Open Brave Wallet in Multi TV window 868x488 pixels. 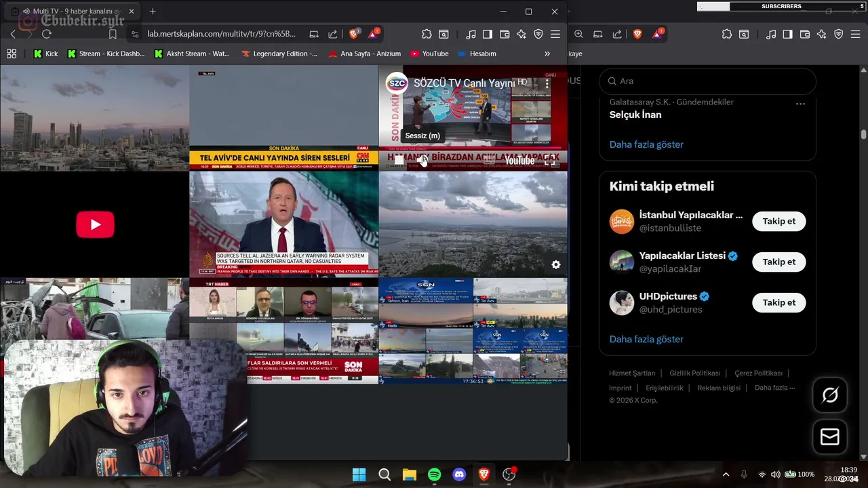(x=505, y=34)
